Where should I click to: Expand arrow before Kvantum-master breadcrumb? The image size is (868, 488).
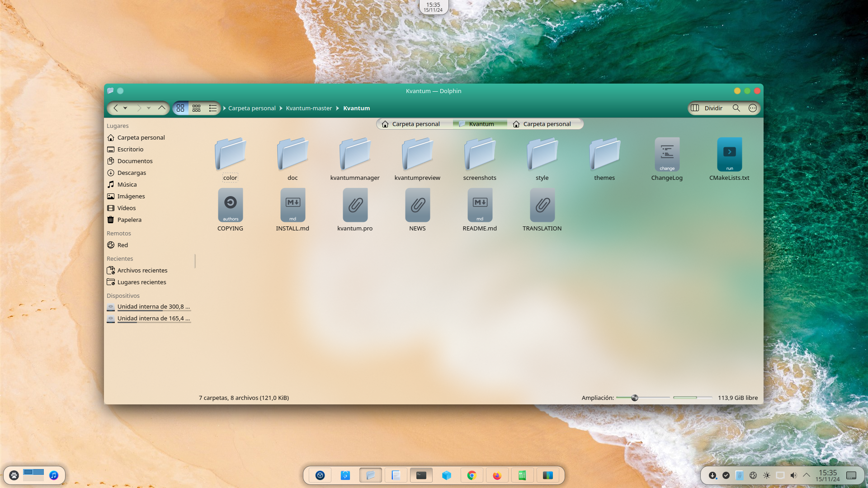(281, 108)
